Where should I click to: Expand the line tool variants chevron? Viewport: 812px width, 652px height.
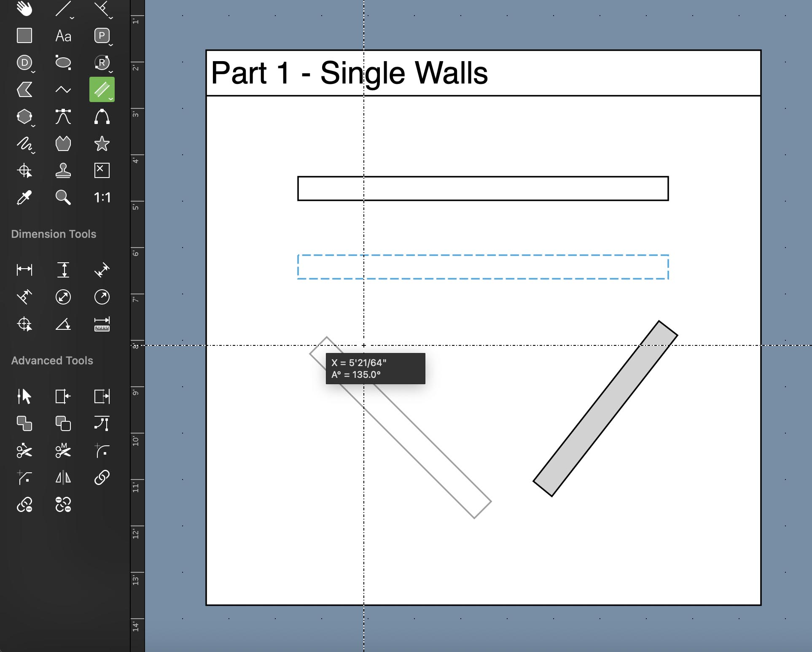click(x=72, y=18)
